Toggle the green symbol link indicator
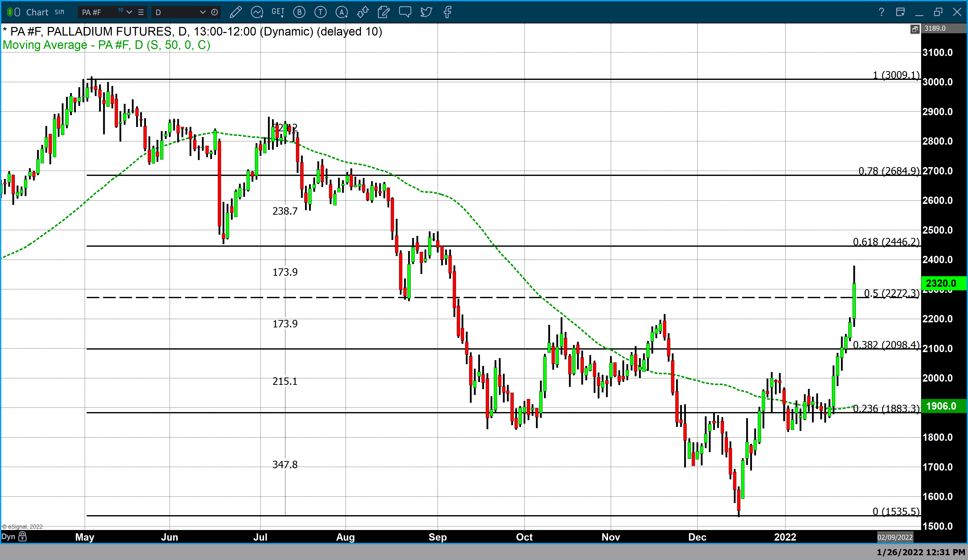 [10, 12]
